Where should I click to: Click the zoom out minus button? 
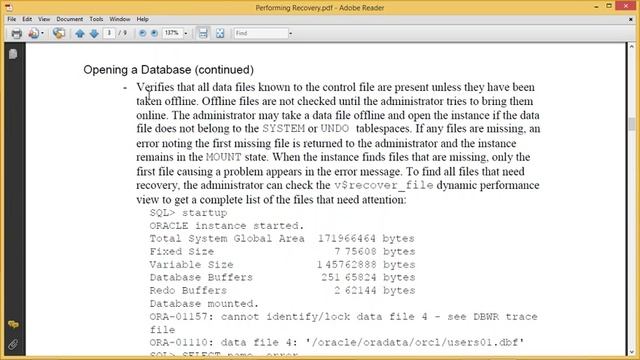[142, 33]
